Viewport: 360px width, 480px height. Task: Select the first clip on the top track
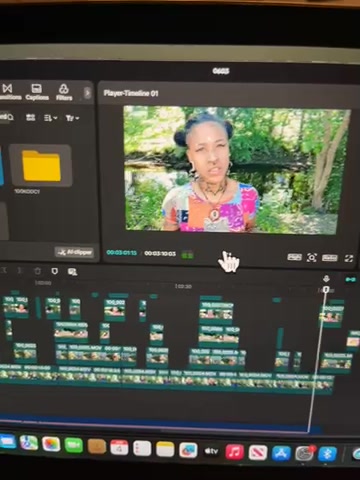point(16,307)
